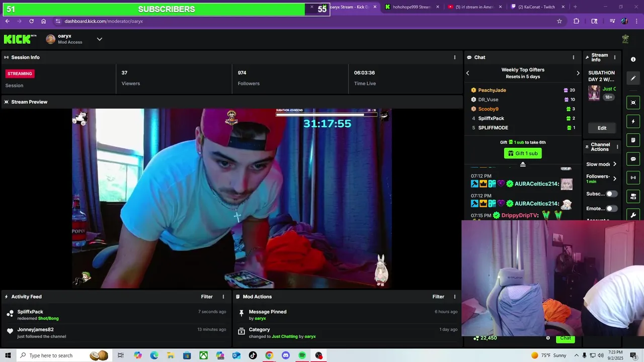644x362 pixels.
Task: Click the Message Pinned entry
Action: click(348, 315)
